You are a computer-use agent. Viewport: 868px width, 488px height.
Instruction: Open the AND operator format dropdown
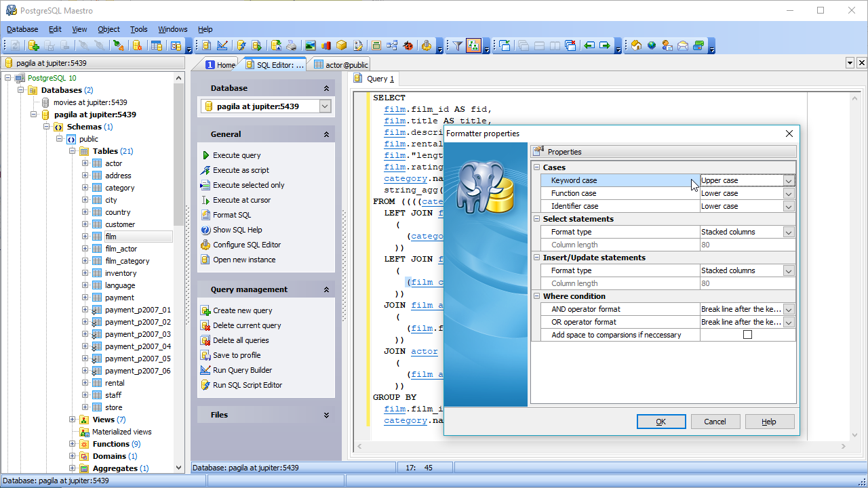coord(788,309)
